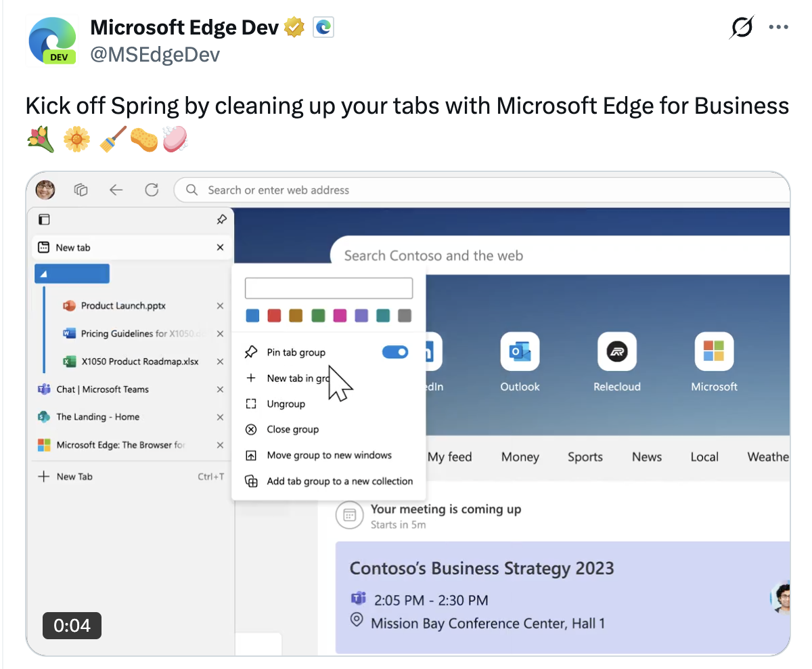Pick the pink color swatch
The image size is (812, 669).
pos(340,316)
